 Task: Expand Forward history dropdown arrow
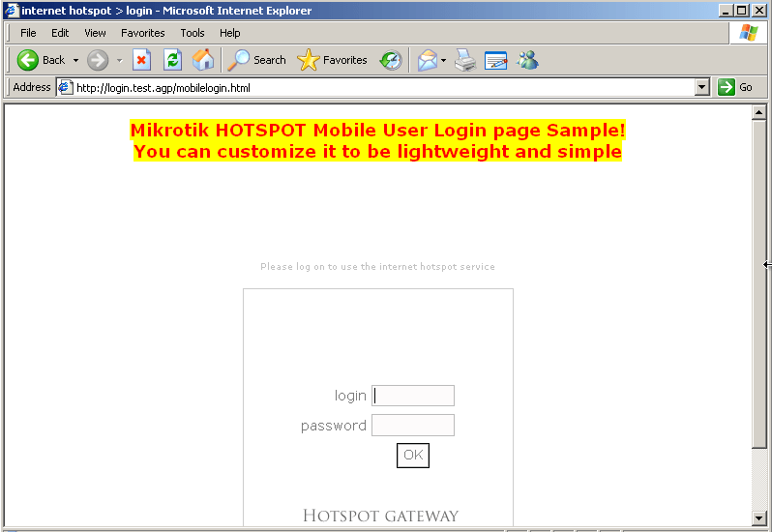pyautogui.click(x=120, y=61)
